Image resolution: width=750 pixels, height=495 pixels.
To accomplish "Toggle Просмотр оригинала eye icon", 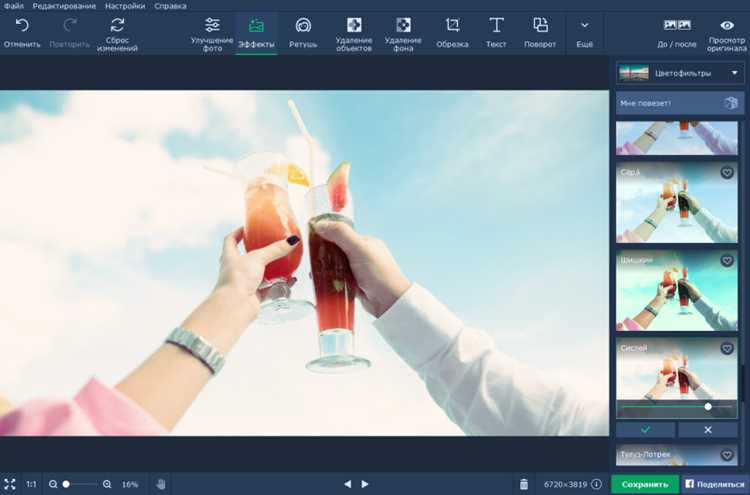I will 727,34.
